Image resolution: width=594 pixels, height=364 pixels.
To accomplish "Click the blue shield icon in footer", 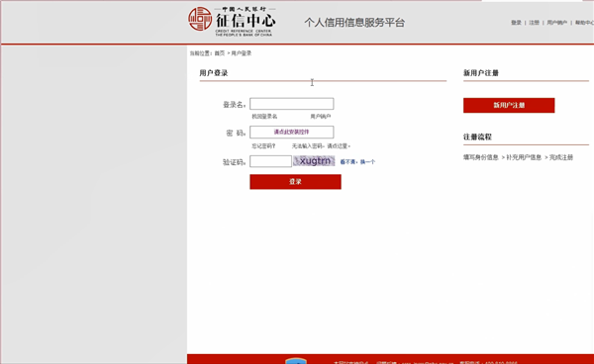I will [296, 361].
